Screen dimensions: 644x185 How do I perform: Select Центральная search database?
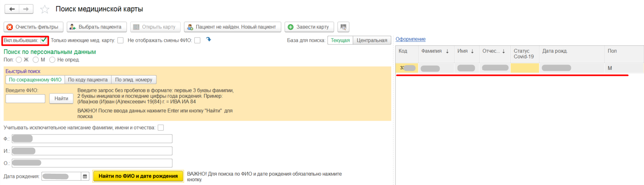click(x=372, y=40)
